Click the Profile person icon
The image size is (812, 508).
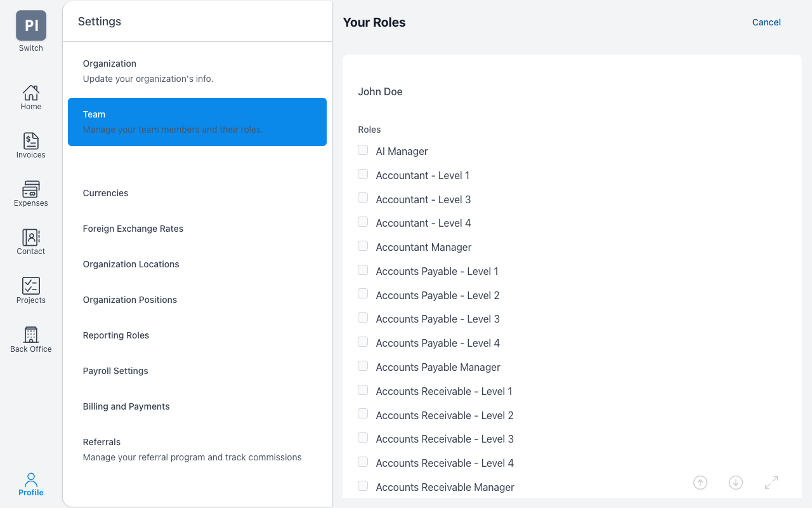[x=30, y=480]
